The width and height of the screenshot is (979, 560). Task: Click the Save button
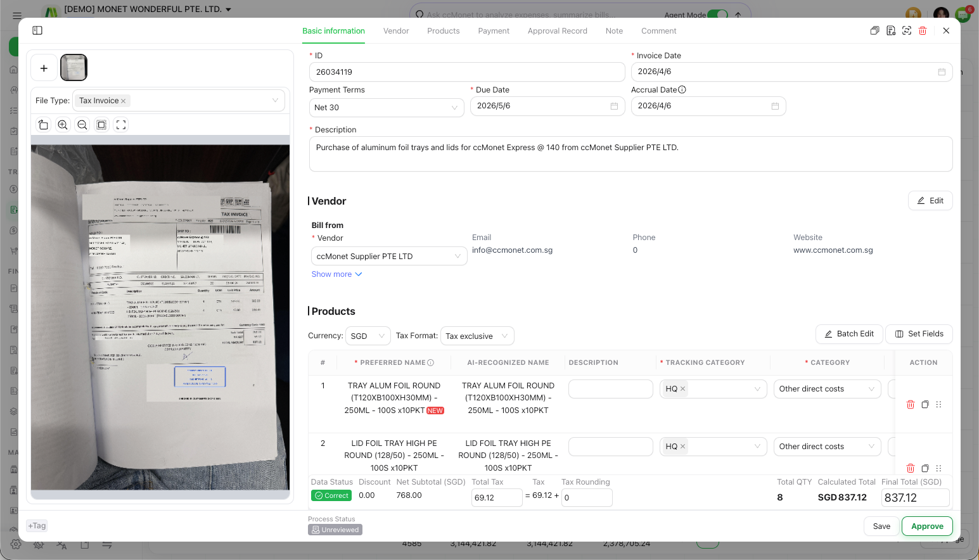coord(881,526)
